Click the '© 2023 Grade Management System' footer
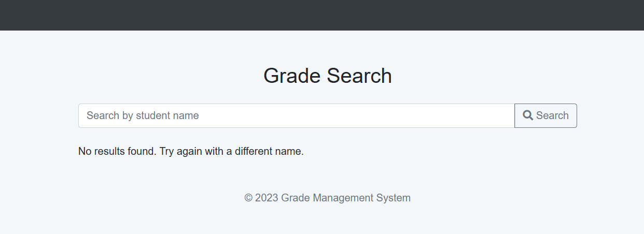Screen dimensions: 644x234 tap(328, 198)
